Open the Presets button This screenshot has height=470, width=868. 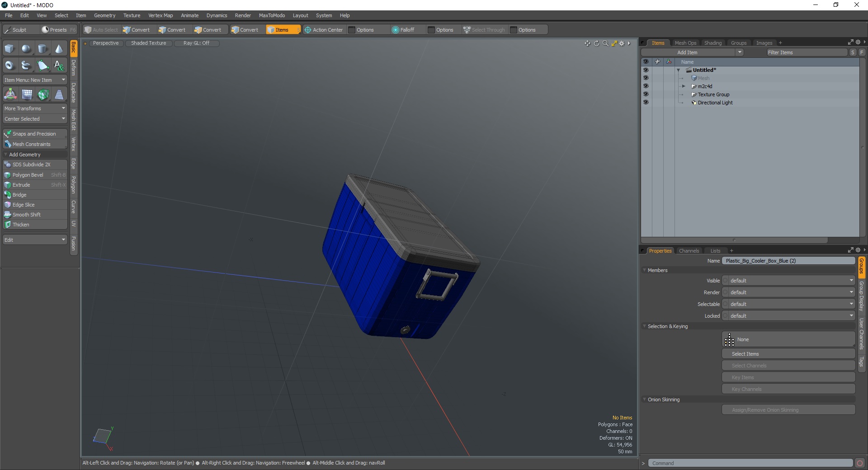click(x=59, y=30)
